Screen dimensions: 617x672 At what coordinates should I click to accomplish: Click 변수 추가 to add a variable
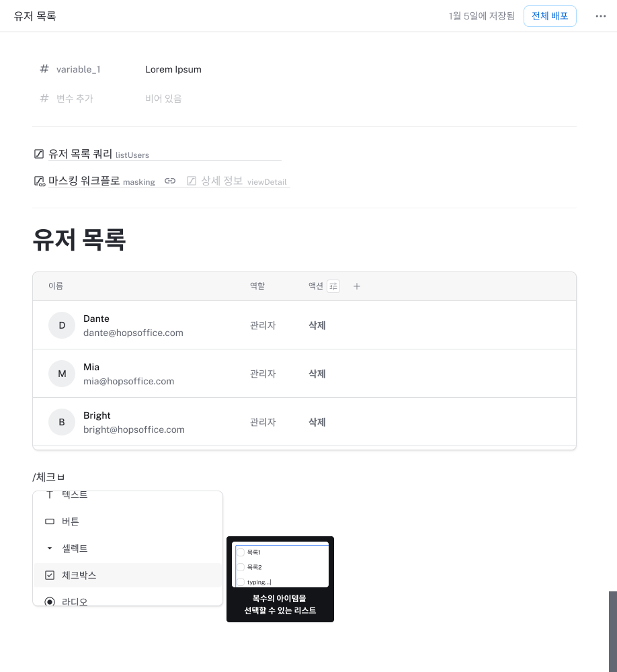pyautogui.click(x=75, y=99)
